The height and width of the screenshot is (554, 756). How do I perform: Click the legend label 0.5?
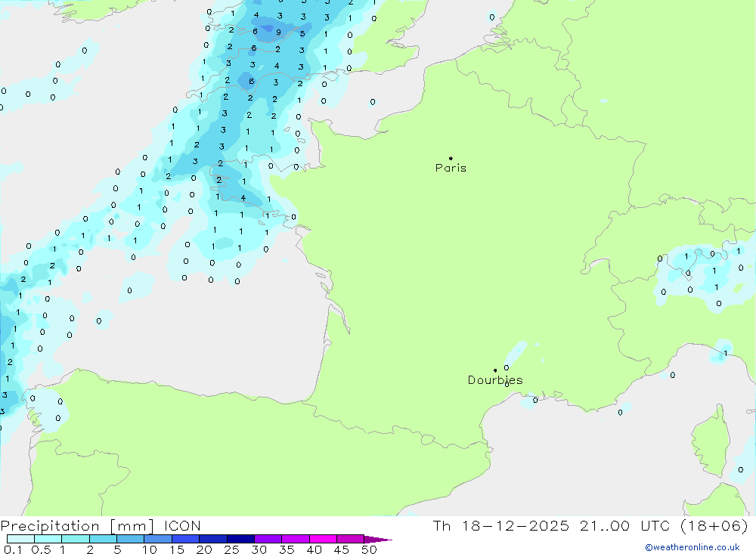(41, 549)
